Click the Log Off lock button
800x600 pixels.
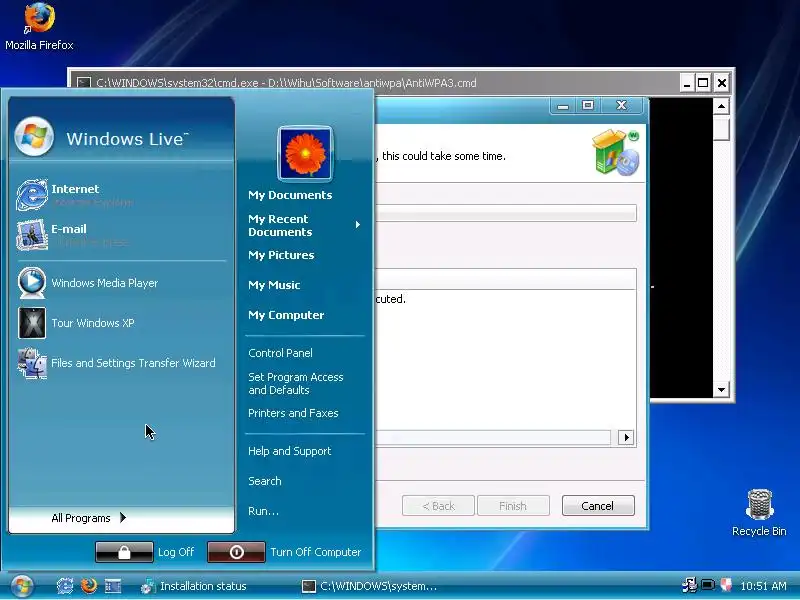(124, 552)
